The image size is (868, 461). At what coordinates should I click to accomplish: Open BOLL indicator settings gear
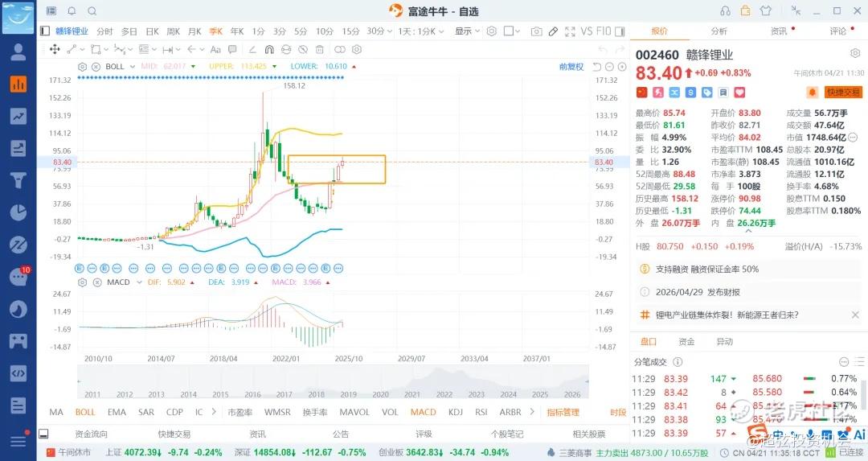tap(82, 66)
